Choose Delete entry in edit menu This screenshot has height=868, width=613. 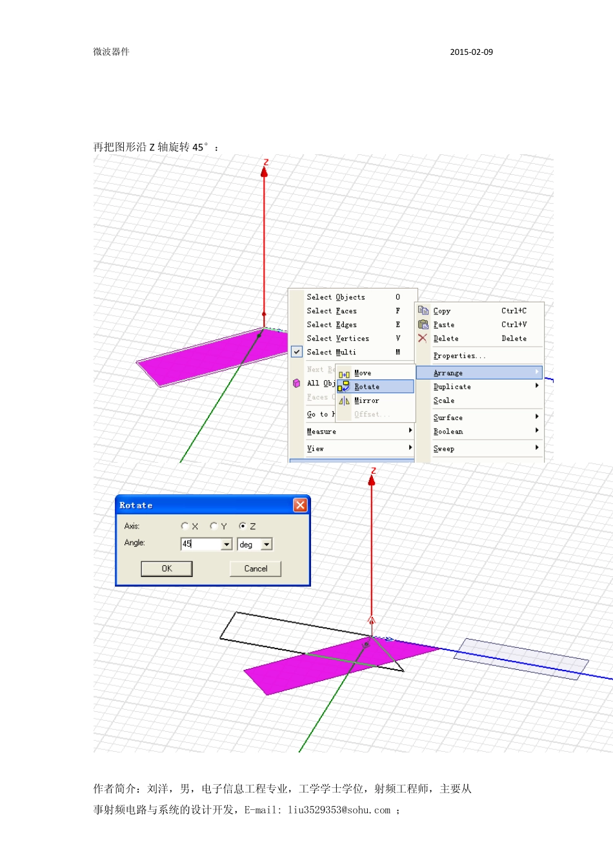click(x=479, y=338)
